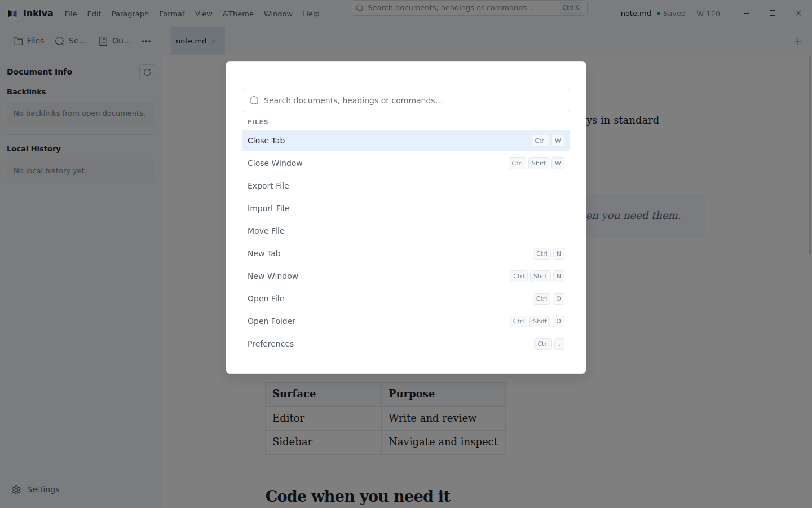Image resolution: width=812 pixels, height=508 pixels.
Task: Run the Open Folder command
Action: coord(406,321)
